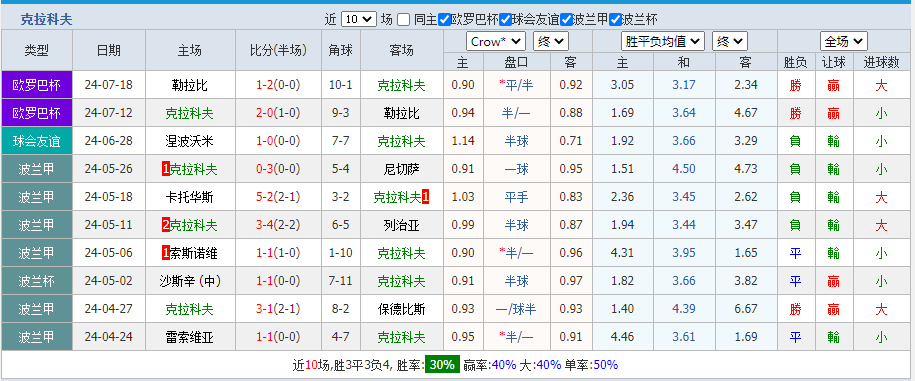Click the 7-11 corner count cell
This screenshot has height=381, width=915.
(x=340, y=281)
